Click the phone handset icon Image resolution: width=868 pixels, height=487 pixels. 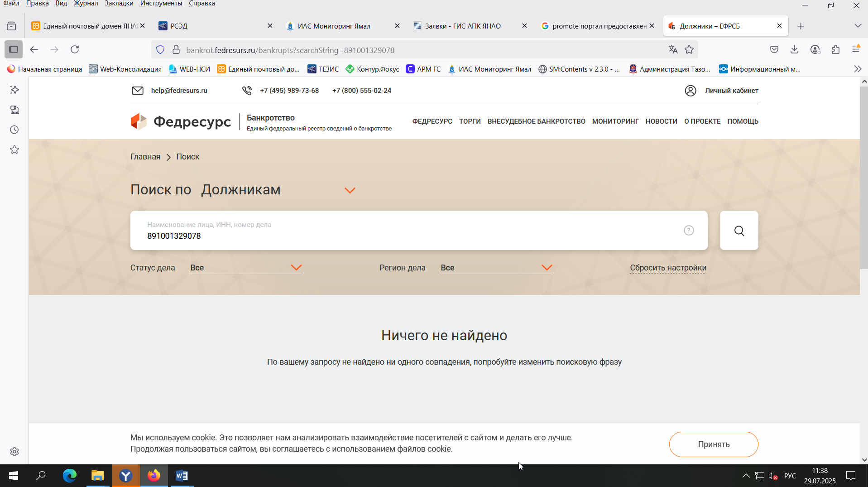247,91
